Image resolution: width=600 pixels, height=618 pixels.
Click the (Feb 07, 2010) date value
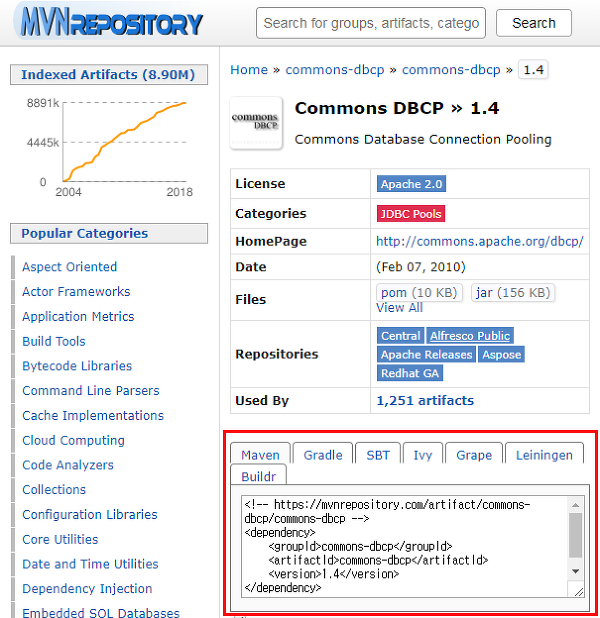point(421,267)
